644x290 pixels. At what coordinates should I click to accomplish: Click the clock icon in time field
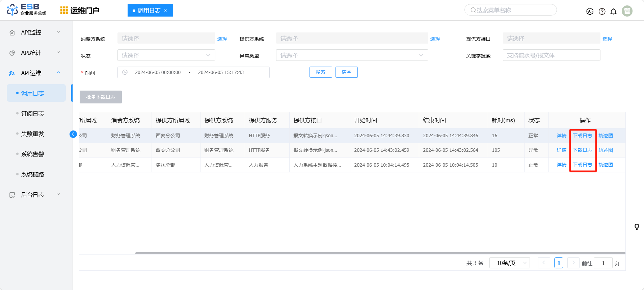[x=125, y=72]
